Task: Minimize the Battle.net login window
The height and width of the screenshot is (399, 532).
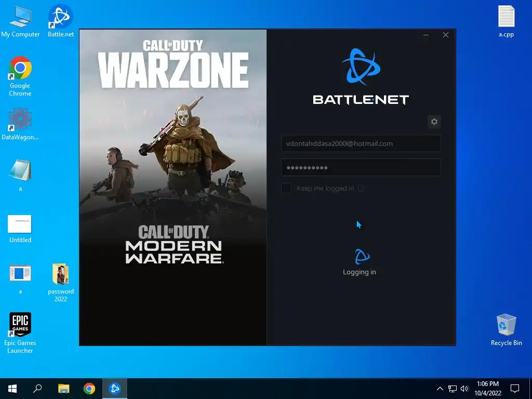Action: click(426, 35)
